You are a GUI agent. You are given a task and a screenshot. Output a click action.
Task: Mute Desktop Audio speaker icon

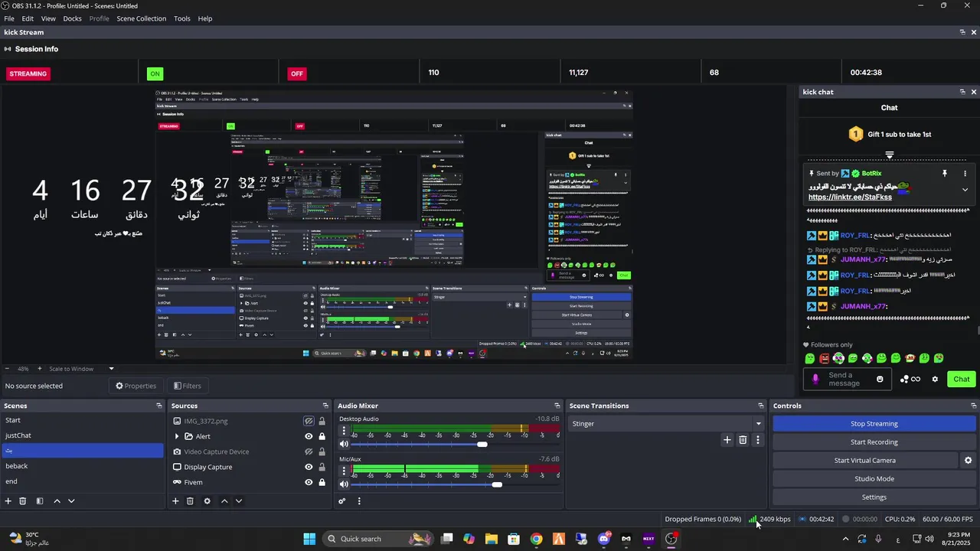tap(344, 444)
